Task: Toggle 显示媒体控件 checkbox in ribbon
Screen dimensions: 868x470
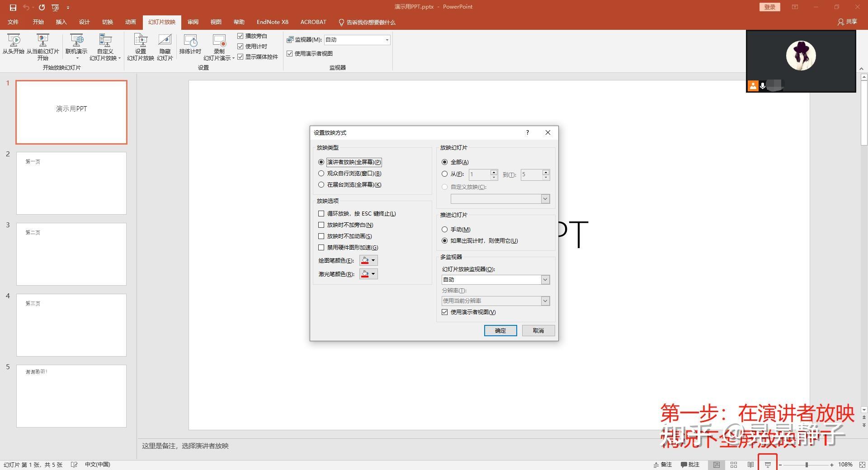Action: tap(241, 56)
